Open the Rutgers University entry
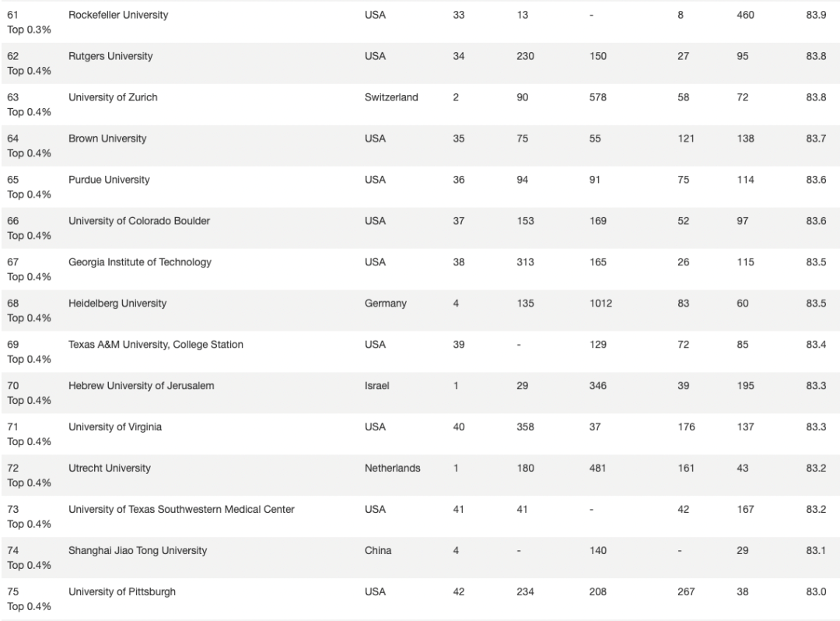This screenshot has width=840, height=621. (110, 56)
